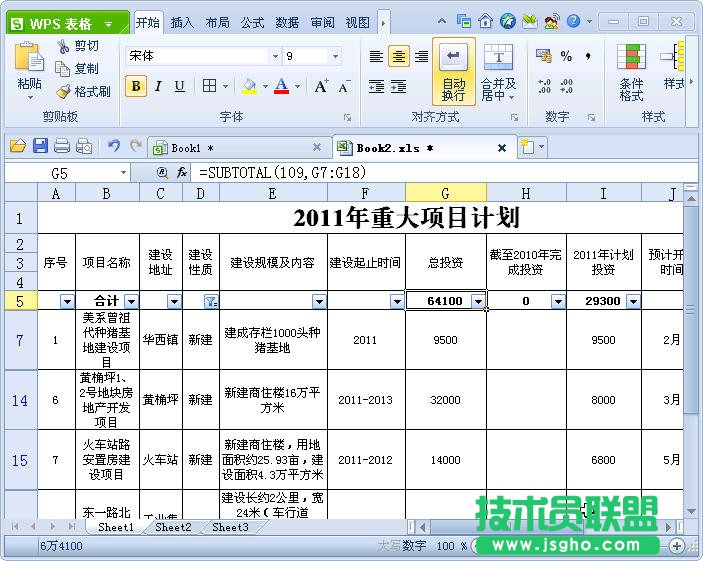Expand the font color dropdown arrow
This screenshot has height=561, width=703.
(x=297, y=86)
